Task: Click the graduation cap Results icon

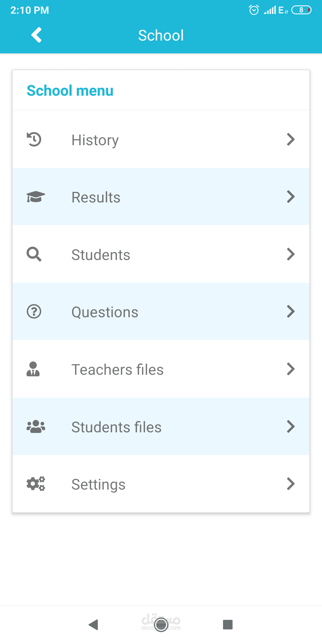Action: point(35,197)
